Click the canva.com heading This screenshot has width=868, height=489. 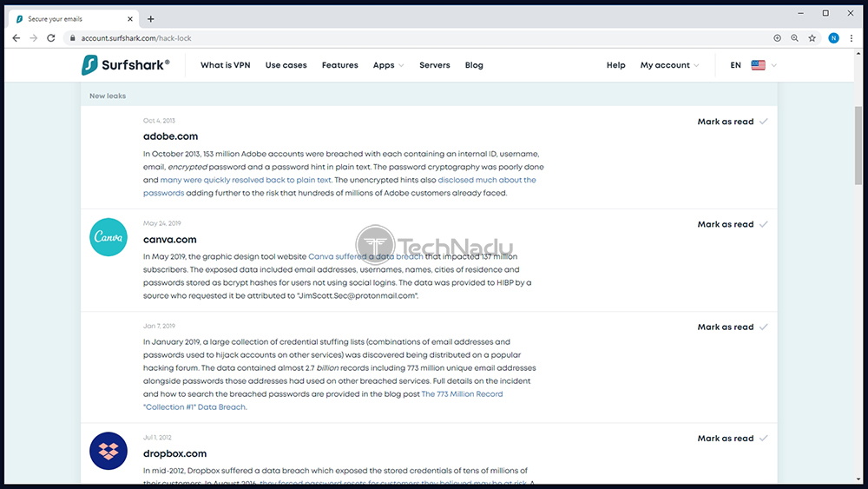(170, 239)
